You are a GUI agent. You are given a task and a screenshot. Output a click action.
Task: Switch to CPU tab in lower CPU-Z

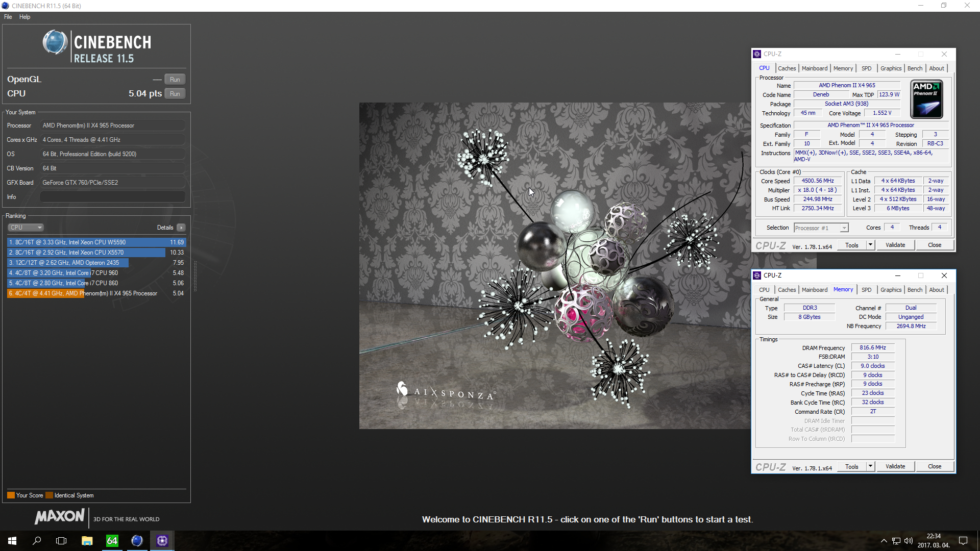764,290
